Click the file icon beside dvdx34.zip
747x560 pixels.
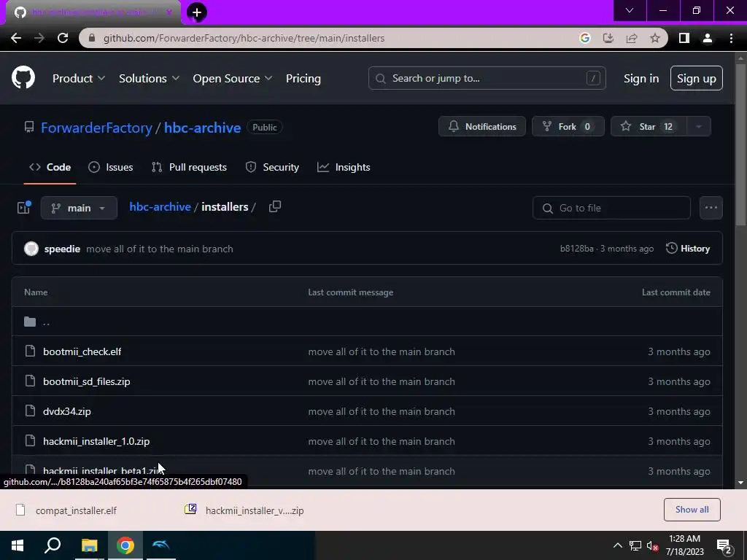pyautogui.click(x=30, y=411)
